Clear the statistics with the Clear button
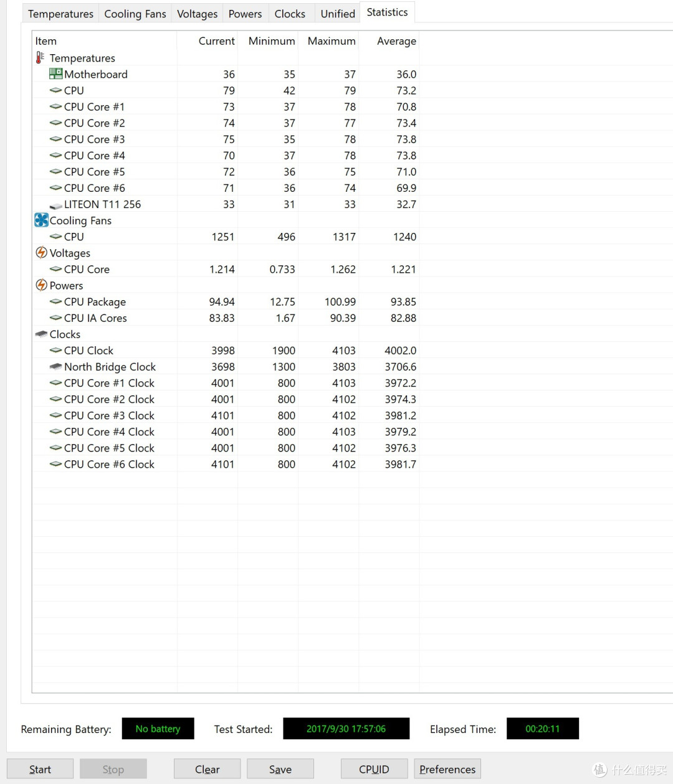The height and width of the screenshot is (784, 673). tap(207, 769)
